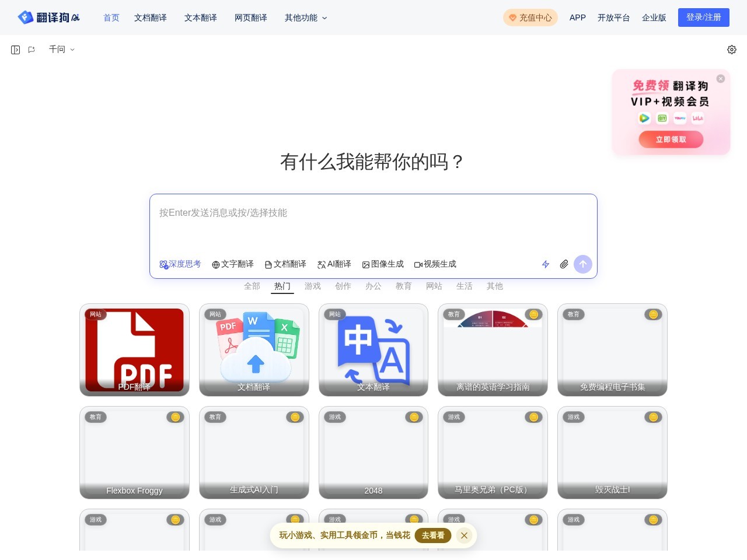Open the 免费编程电子书集 card
The image size is (747, 560).
(612, 350)
